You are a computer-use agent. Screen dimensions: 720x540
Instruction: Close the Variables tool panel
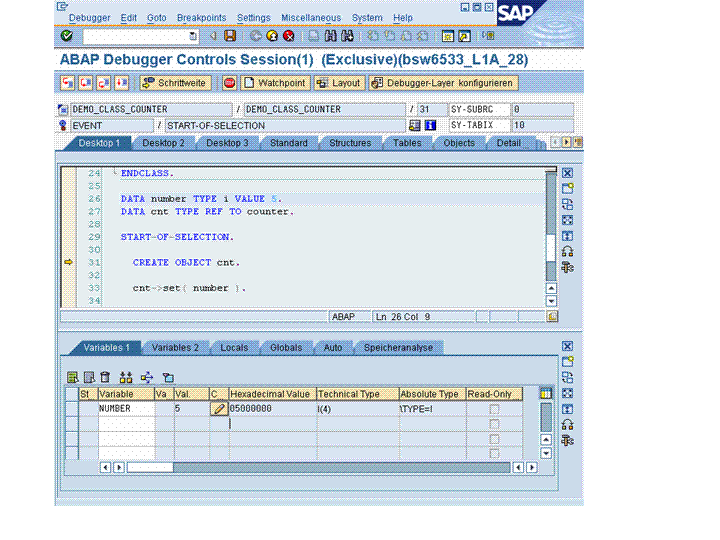pos(568,346)
